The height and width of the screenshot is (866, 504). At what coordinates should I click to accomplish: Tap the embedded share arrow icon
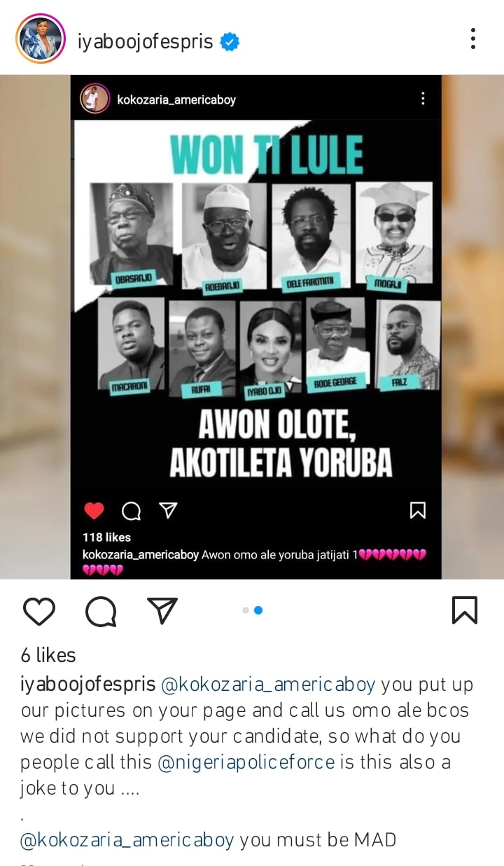[167, 511]
